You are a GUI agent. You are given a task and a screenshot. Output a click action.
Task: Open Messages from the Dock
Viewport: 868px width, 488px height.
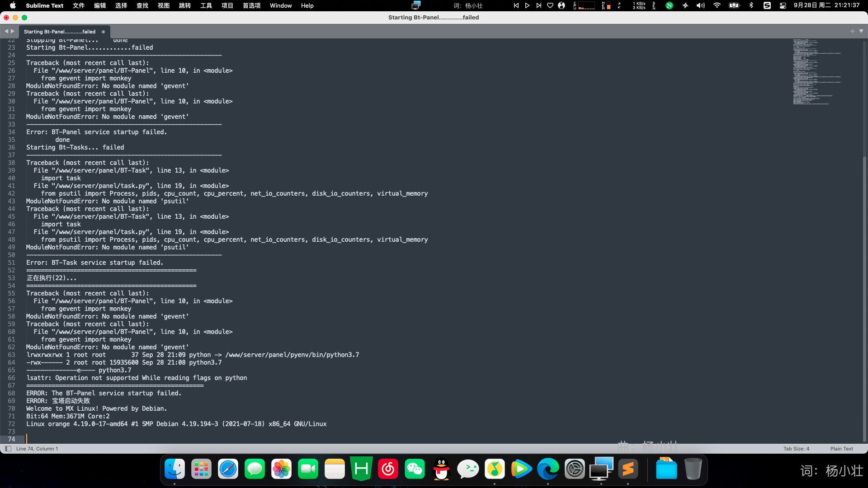coord(255,469)
